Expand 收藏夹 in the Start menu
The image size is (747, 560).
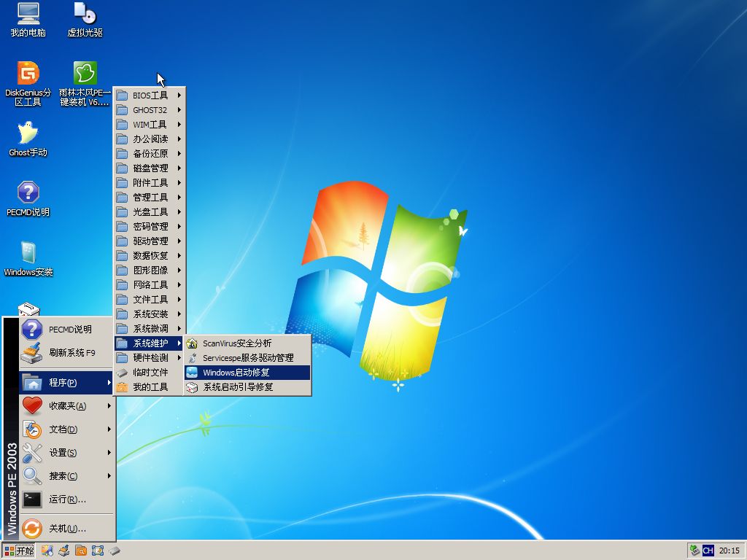[67, 406]
